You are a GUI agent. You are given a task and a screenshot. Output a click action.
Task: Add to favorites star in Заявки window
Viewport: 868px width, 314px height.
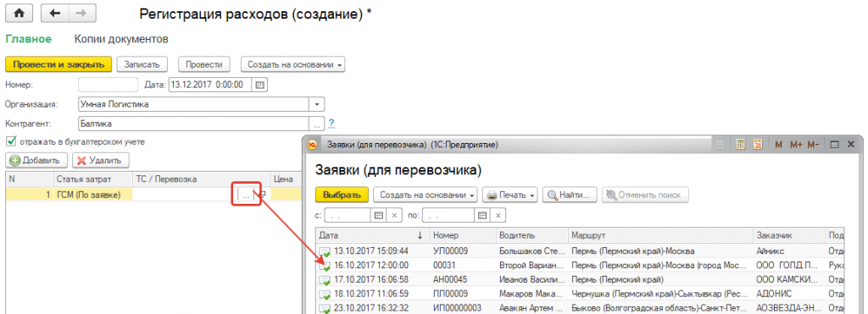coord(720,145)
